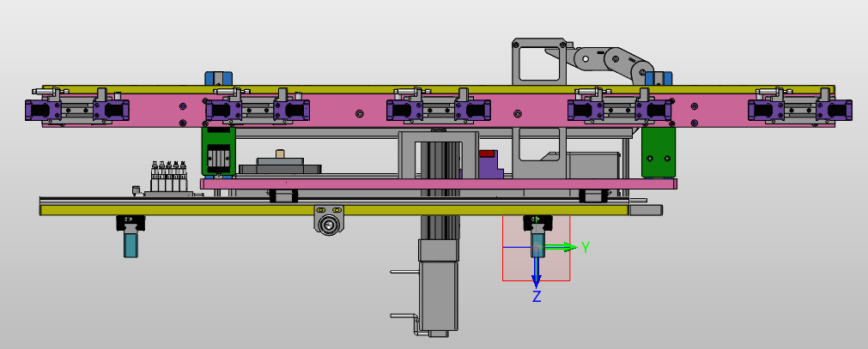Select the green bracket holding the linear bearing

click(219, 152)
